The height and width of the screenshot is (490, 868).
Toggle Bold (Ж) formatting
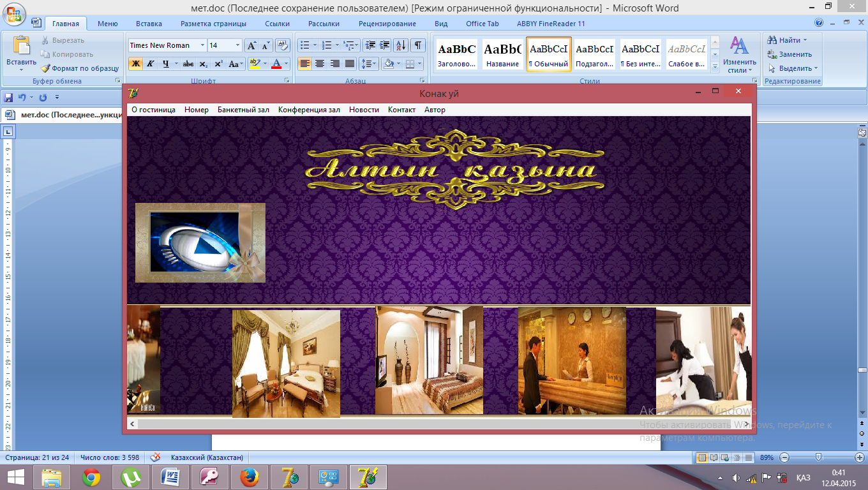point(135,64)
